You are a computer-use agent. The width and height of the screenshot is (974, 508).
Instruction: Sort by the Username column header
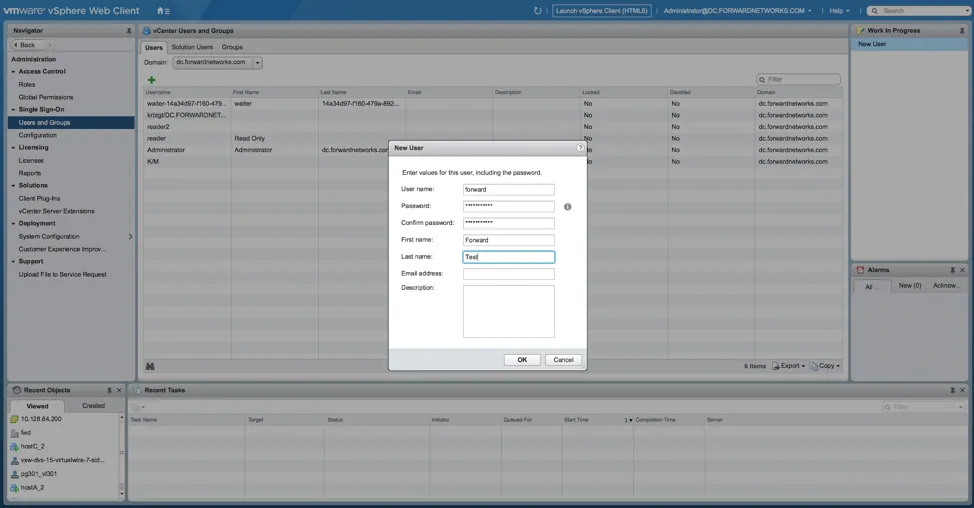tap(187, 93)
